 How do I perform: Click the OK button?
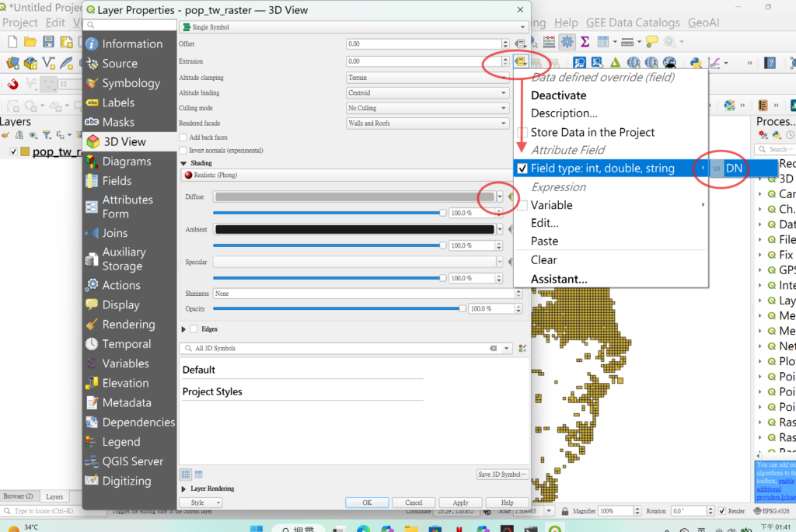click(367, 502)
